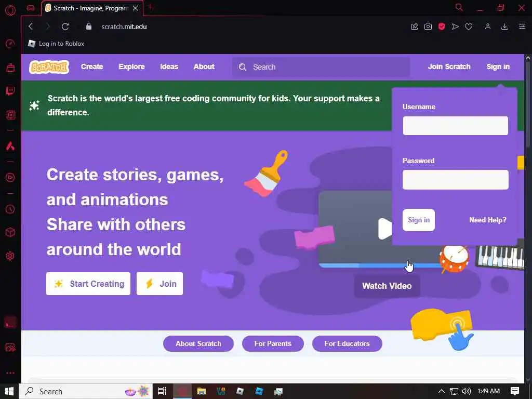Click the Watch Video button
532x399 pixels.
[x=387, y=286]
